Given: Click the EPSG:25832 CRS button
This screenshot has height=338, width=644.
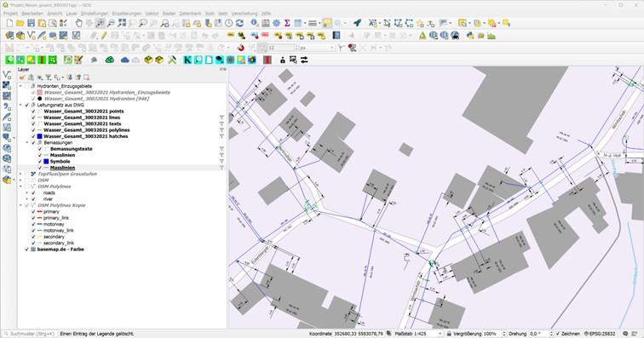Looking at the screenshot, I should [600, 334].
